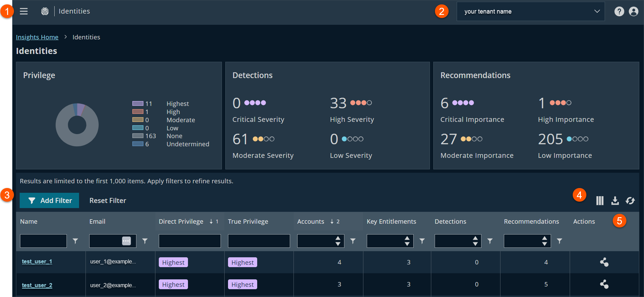Click the Recommendations column filter funnel

[560, 241]
